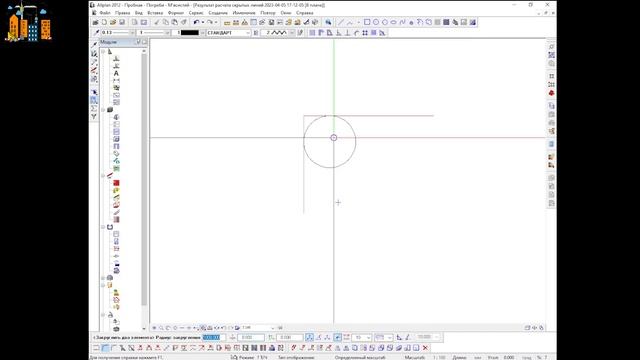This screenshot has height=360, width=640.
Task: Click the second 0.000 coordinate input field
Action: point(289,338)
